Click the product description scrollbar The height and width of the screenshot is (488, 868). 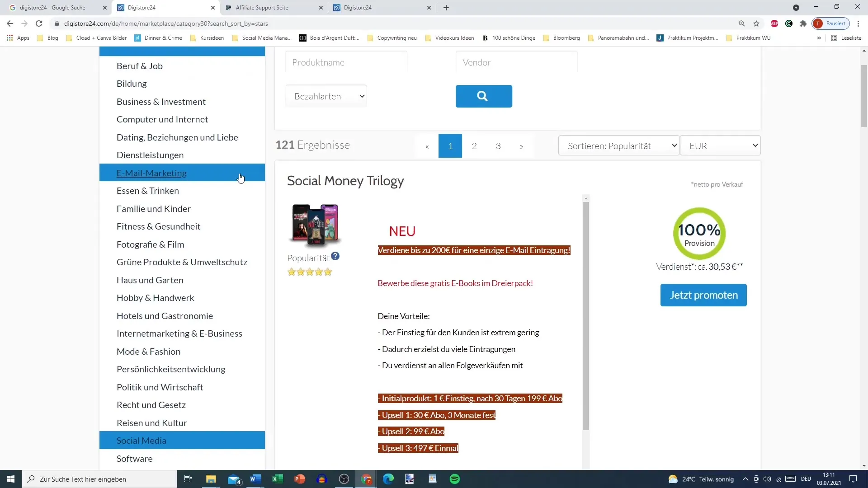point(586,315)
